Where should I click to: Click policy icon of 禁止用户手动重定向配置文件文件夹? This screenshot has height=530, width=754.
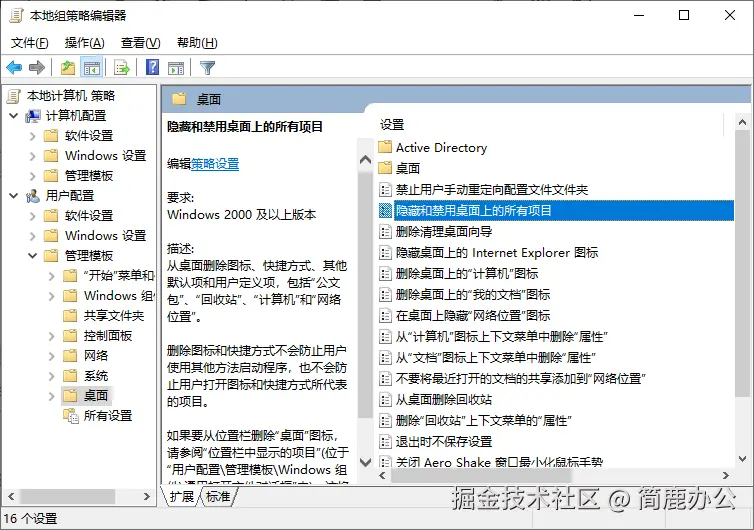[x=385, y=189]
